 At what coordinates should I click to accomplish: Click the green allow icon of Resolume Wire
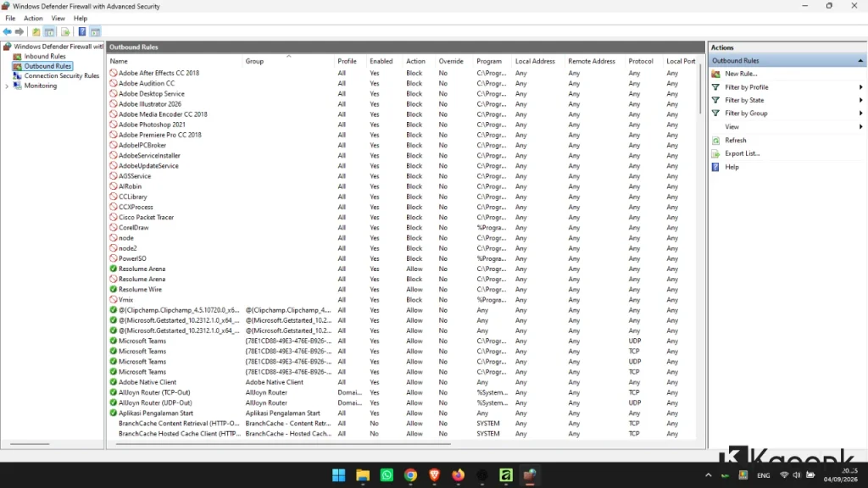114,290
